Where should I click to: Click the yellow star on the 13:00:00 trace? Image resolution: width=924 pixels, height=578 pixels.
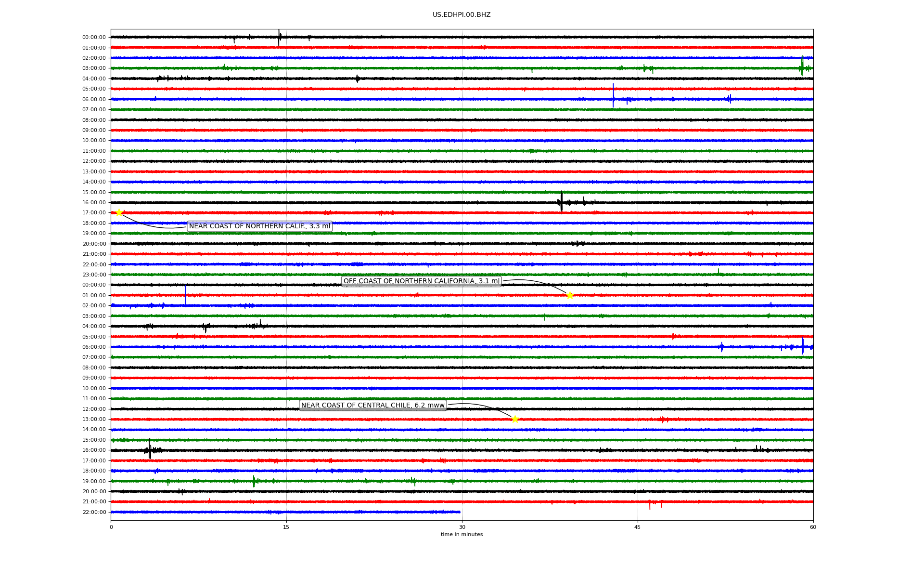tap(514, 419)
